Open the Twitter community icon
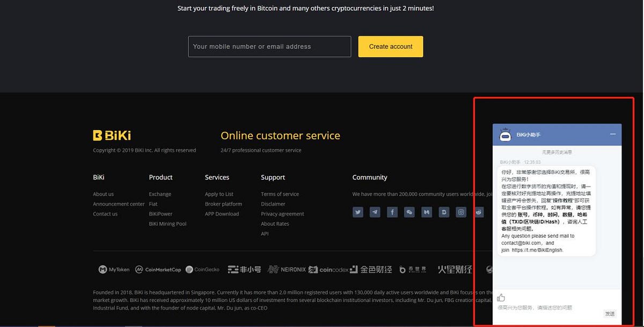Image resolution: width=644 pixels, height=327 pixels. 358,212
